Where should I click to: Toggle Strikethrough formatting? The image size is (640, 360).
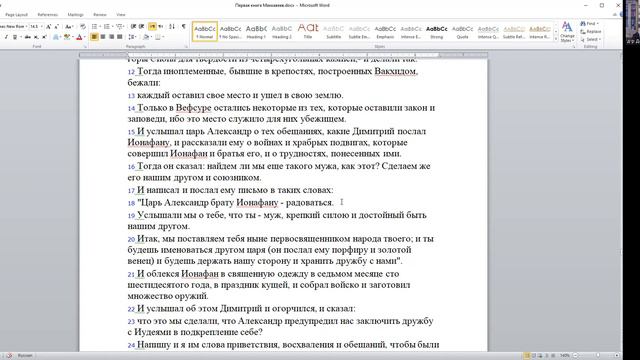[27, 37]
